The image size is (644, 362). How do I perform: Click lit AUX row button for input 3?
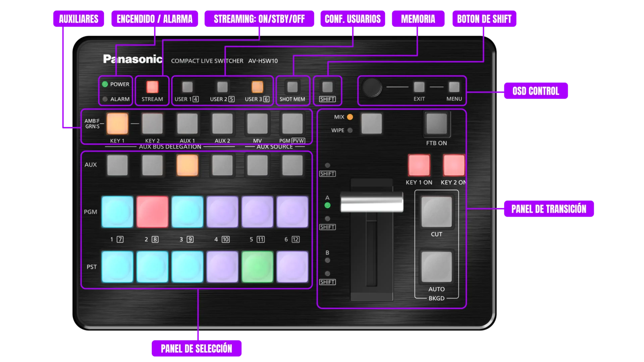[187, 165]
